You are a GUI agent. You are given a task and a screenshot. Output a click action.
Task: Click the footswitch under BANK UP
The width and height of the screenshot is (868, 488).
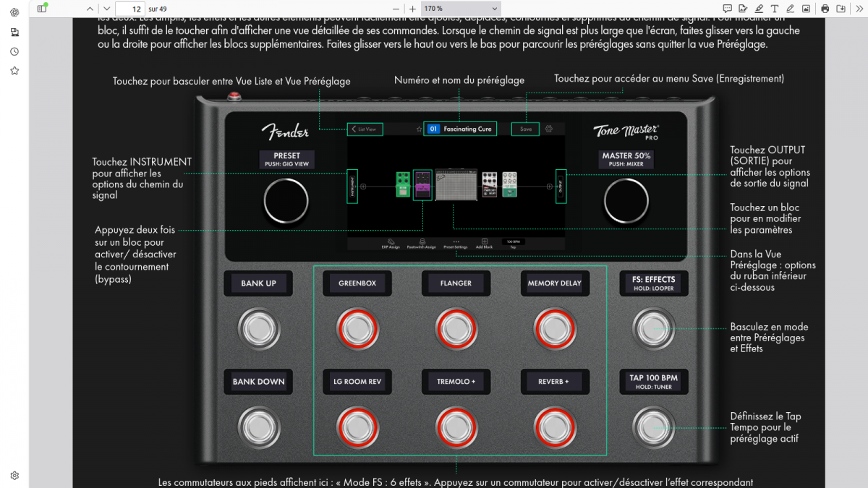coord(259,329)
